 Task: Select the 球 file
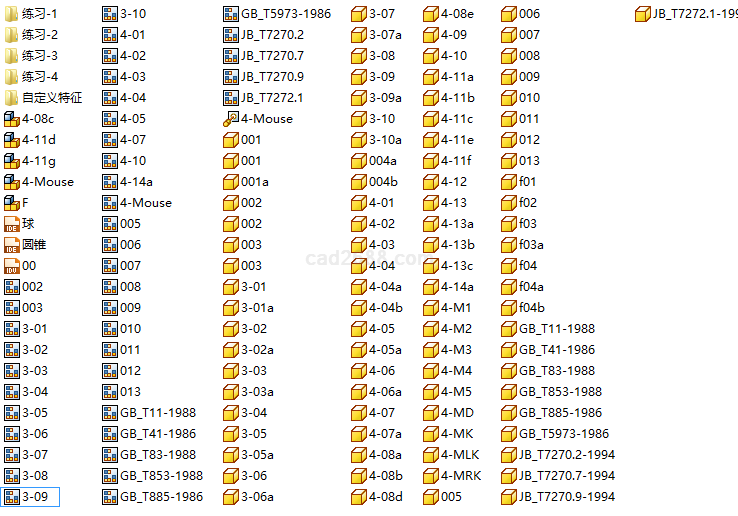[x=28, y=224]
